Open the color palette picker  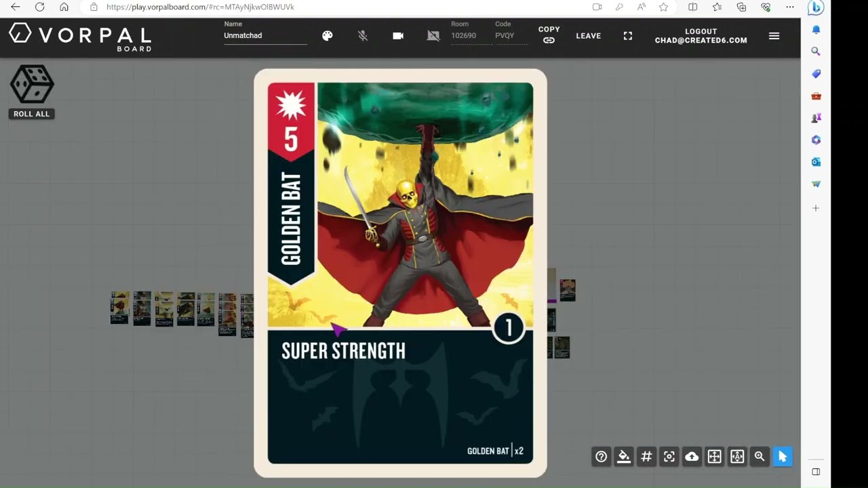328,36
